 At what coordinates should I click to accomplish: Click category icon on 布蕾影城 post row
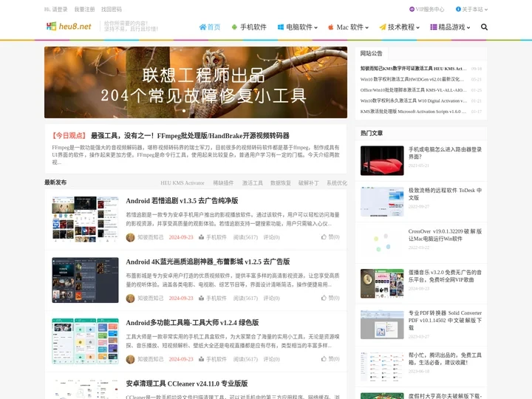coord(201,299)
